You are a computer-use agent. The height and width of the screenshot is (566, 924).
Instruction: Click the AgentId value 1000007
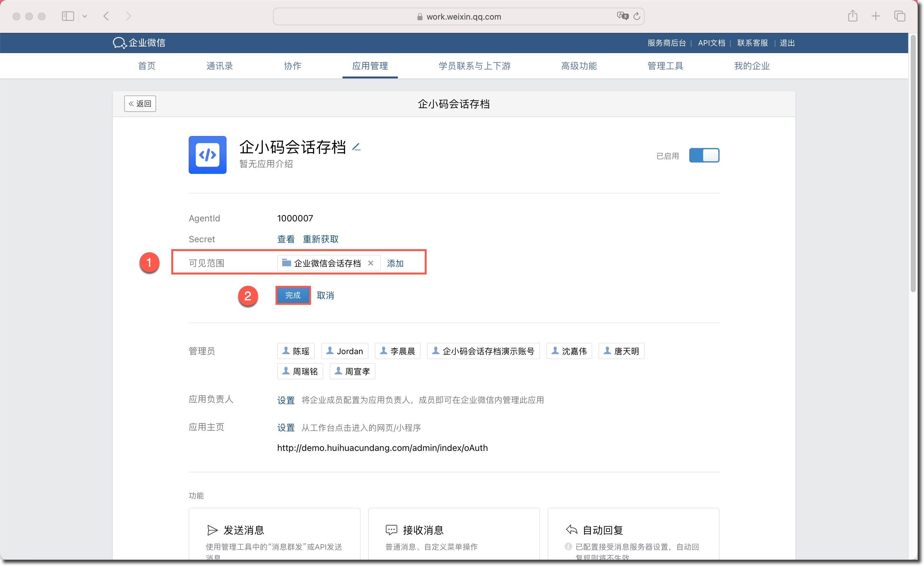[x=295, y=218]
